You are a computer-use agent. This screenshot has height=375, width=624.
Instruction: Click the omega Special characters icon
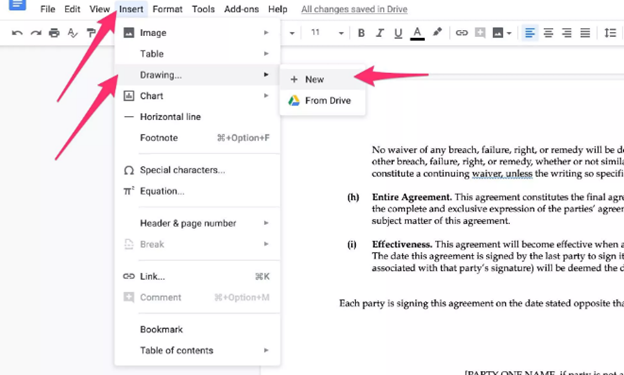point(129,170)
